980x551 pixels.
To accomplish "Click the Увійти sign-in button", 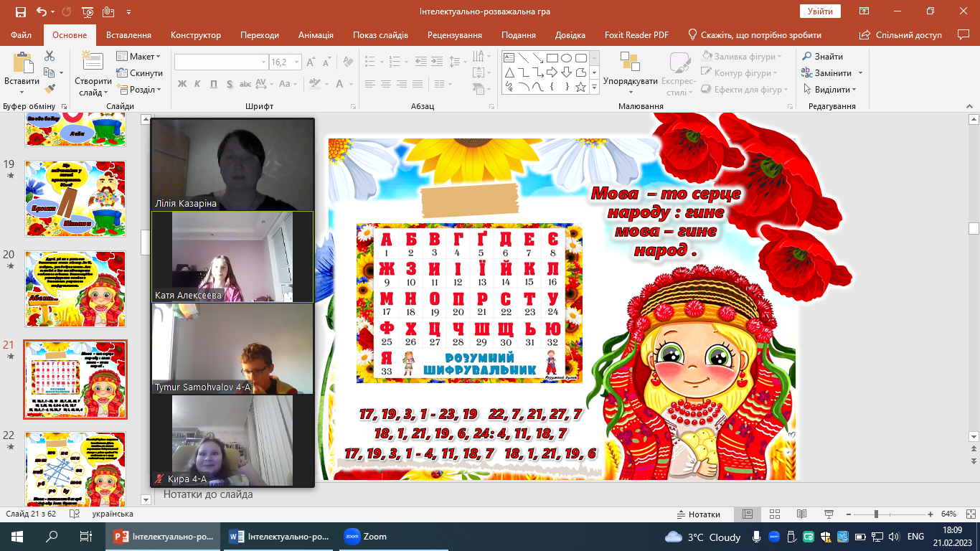I will coord(820,11).
